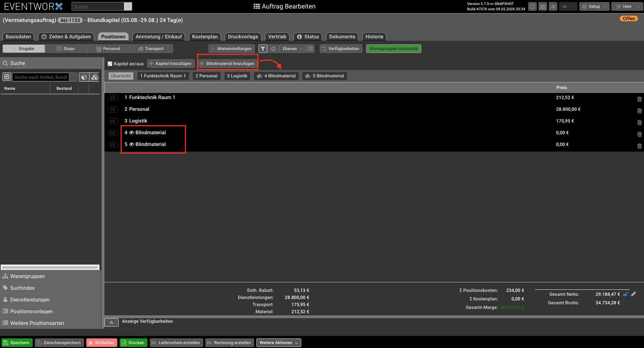Click the blue lock icon beside Gesamt Netto
Screen dimensions: 644x348
point(626,294)
